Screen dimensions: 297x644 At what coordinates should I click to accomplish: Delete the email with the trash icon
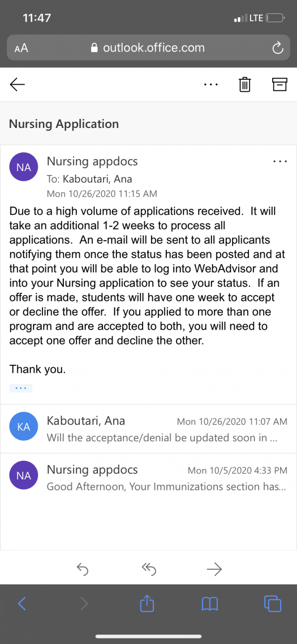pyautogui.click(x=245, y=85)
